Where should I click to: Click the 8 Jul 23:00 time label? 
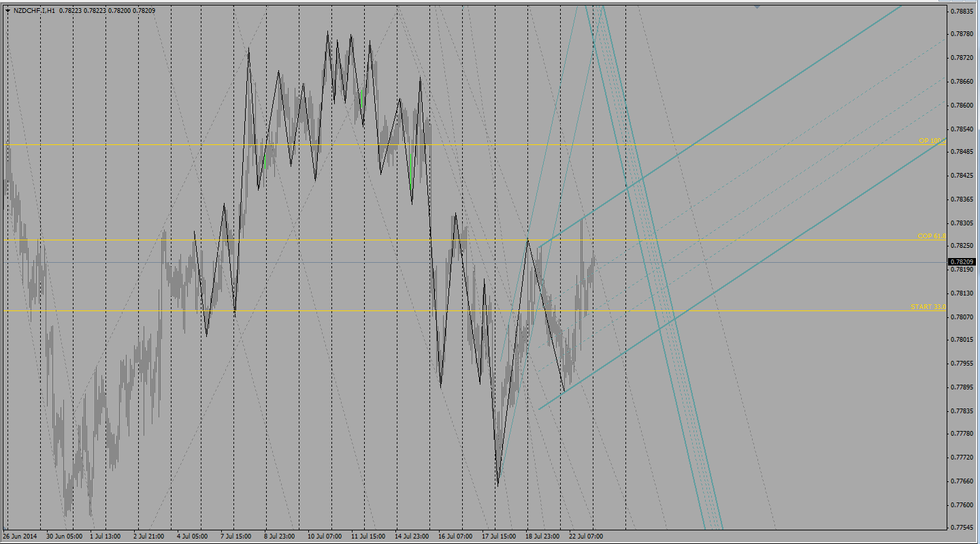click(x=280, y=537)
